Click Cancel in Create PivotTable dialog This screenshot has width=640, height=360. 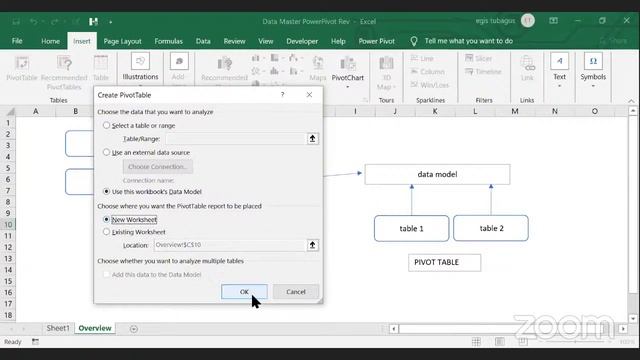point(296,291)
